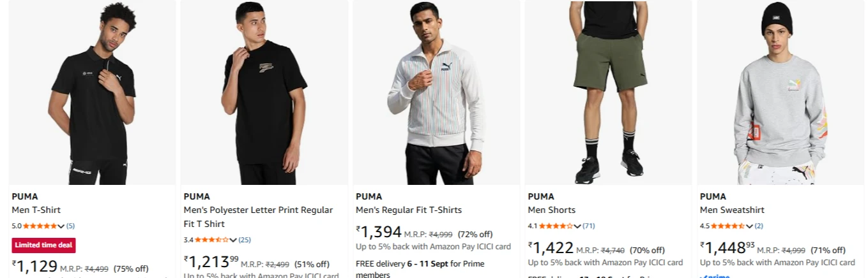The image size is (868, 278).
Task: Open the Men T-Shirt product title link
Action: [x=36, y=210]
